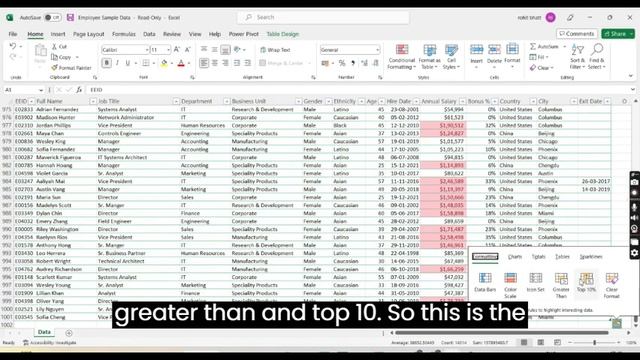
Task: Open the Cell Styles dropdown
Action: [x=451, y=57]
